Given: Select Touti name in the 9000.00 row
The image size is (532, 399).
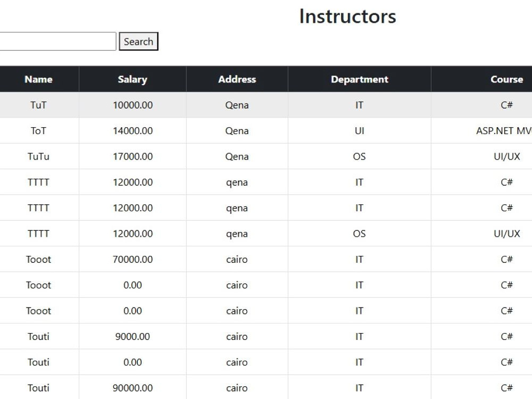Looking at the screenshot, I should coord(39,337).
